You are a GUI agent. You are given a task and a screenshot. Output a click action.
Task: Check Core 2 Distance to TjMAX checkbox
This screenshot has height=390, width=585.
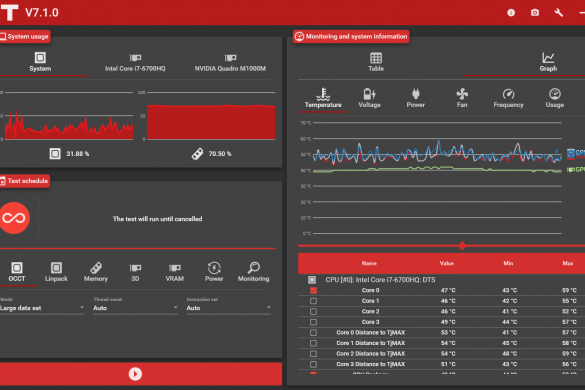pyautogui.click(x=313, y=353)
